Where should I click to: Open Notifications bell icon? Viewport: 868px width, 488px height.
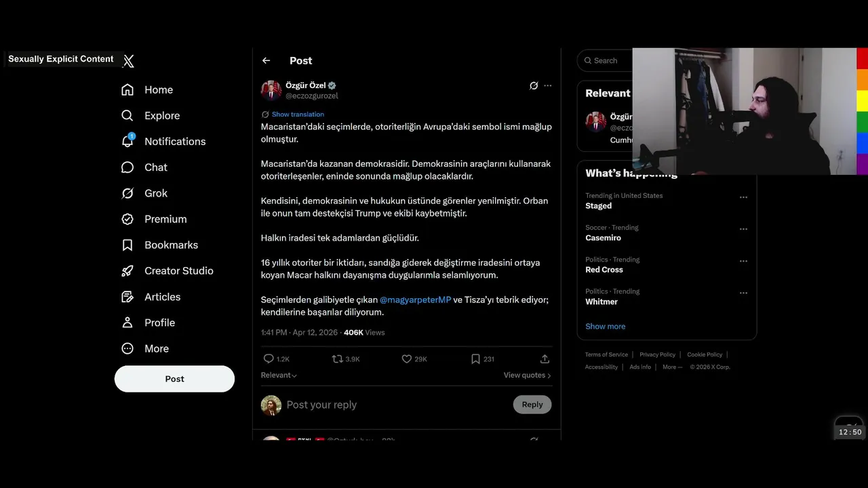(x=127, y=141)
